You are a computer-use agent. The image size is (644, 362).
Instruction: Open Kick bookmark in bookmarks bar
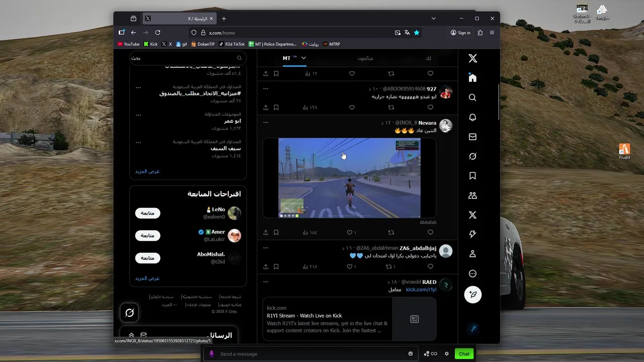[150, 44]
